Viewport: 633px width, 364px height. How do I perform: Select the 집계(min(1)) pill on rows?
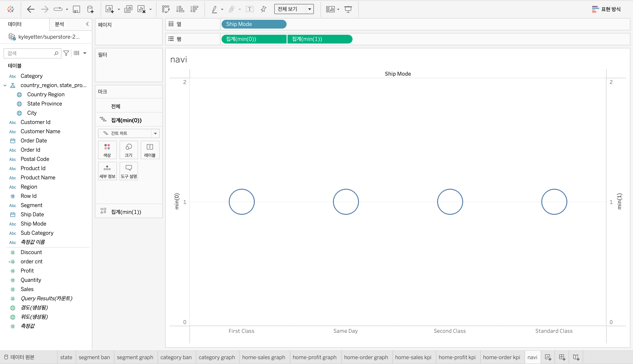click(x=320, y=39)
